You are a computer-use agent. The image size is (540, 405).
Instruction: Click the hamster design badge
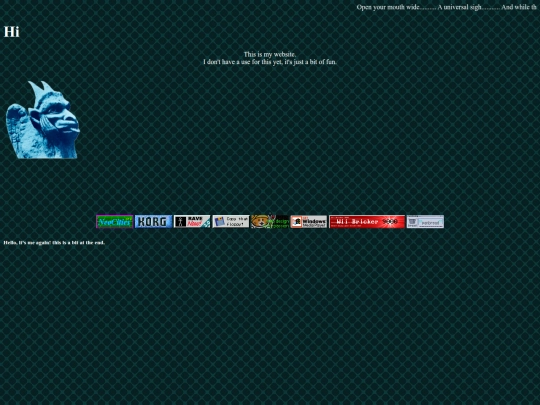(270, 221)
